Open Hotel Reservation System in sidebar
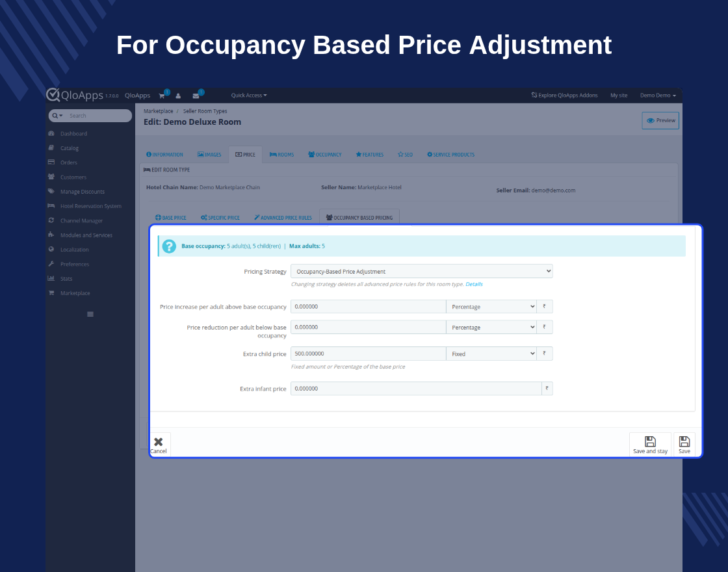The image size is (728, 572). coord(91,206)
